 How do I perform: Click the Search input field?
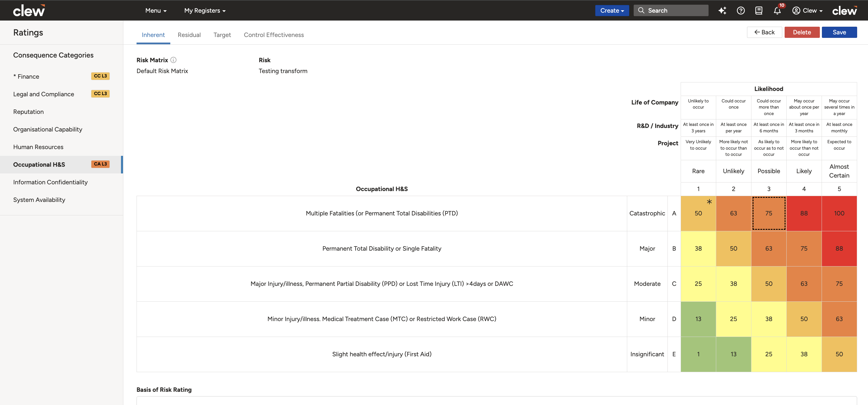tap(671, 11)
